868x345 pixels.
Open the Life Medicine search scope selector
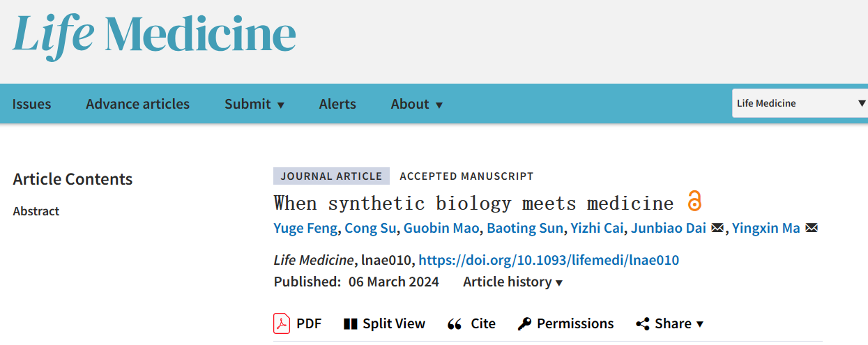pos(800,103)
